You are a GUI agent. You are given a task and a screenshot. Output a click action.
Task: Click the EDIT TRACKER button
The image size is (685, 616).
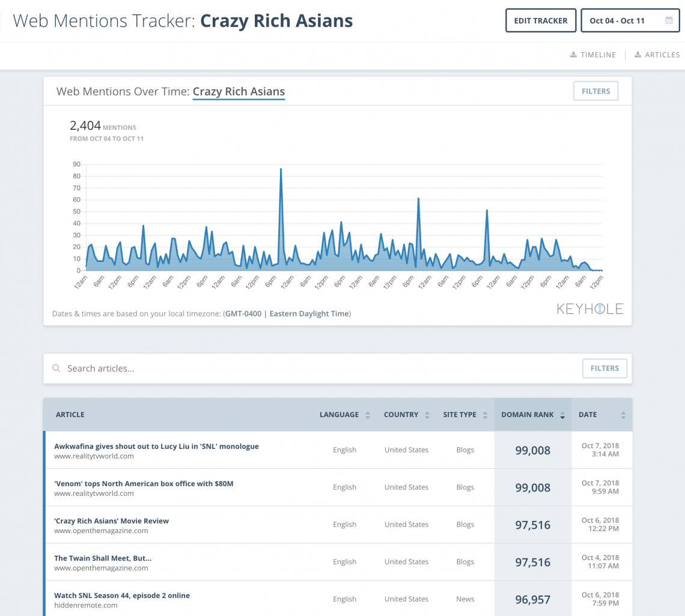[540, 20]
